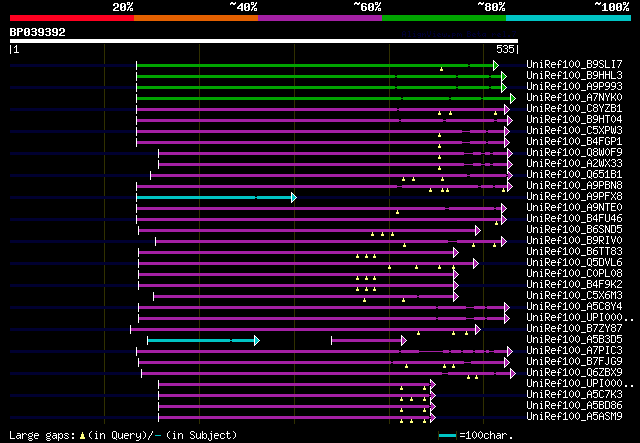Select hit UniRef100_A9P993

(x=574, y=87)
